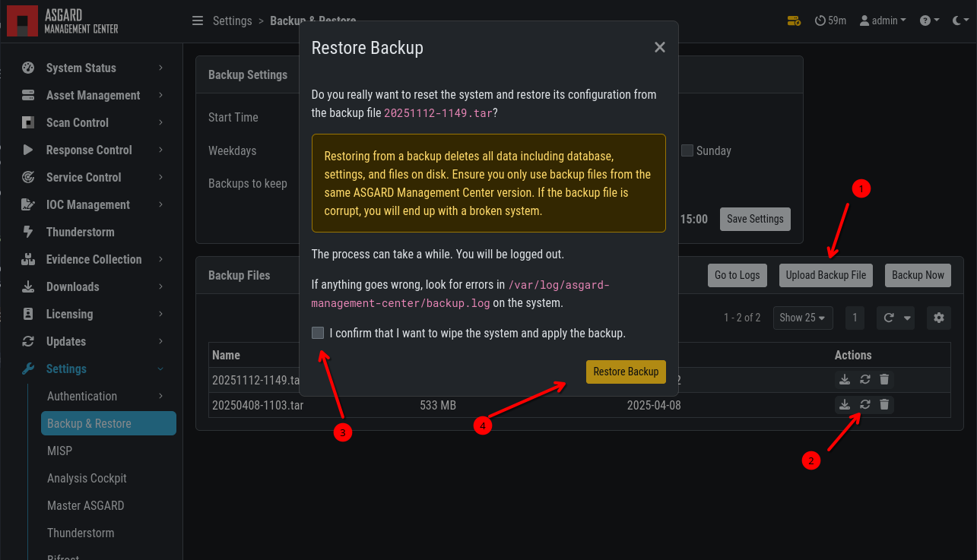Click the 2025-04-08 date cell
Screen dimensions: 977x560
654,405
